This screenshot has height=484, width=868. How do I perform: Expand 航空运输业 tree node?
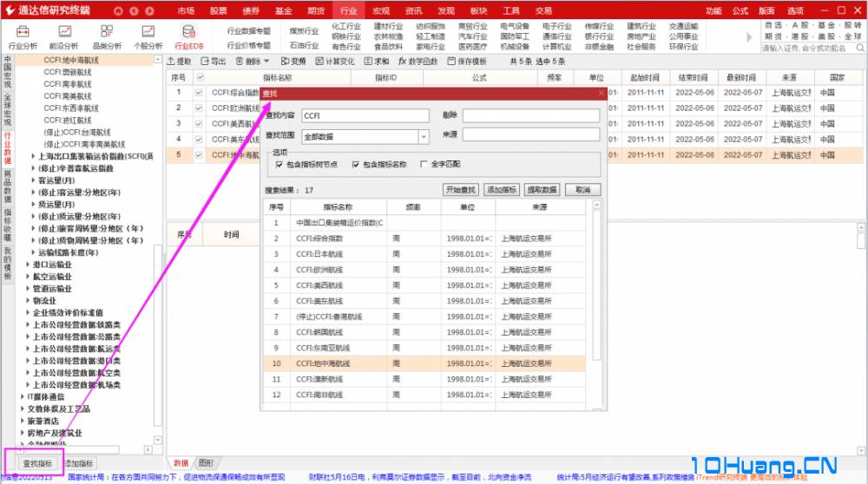click(x=28, y=277)
